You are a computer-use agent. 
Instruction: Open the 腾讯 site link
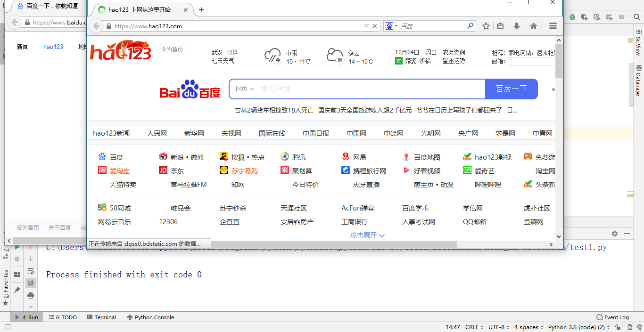click(x=299, y=157)
